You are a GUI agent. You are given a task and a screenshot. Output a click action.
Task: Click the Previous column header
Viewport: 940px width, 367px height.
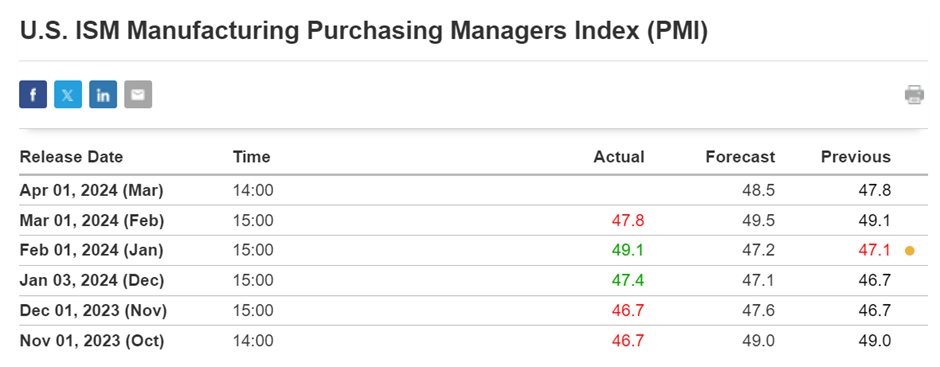pyautogui.click(x=855, y=157)
